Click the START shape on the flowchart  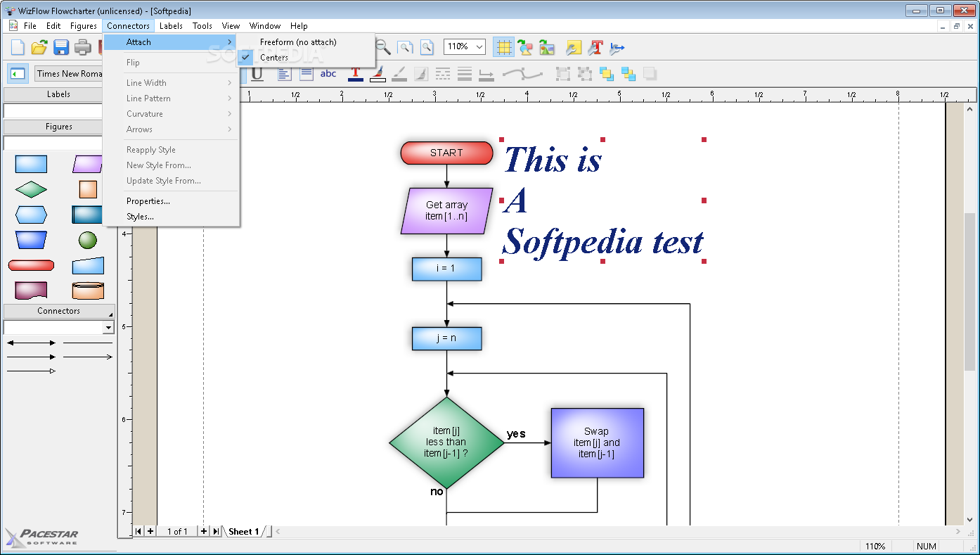446,153
